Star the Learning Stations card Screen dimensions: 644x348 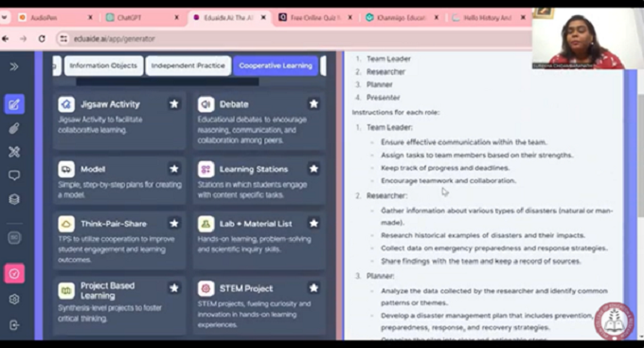(x=313, y=169)
